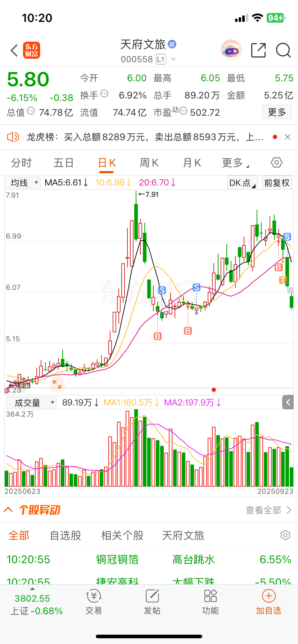Close the 龙虎榜 news banner

tap(288, 137)
